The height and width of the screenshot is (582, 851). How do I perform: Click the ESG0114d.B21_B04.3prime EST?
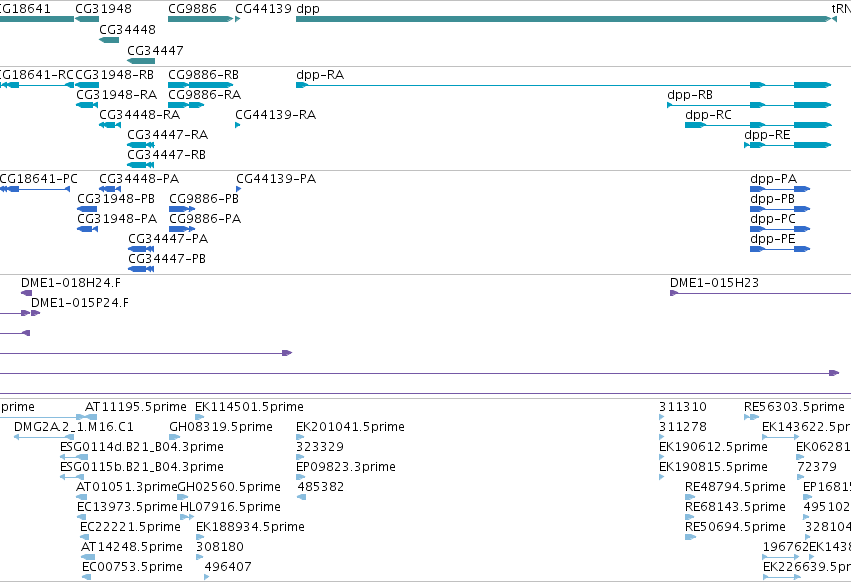(73, 457)
